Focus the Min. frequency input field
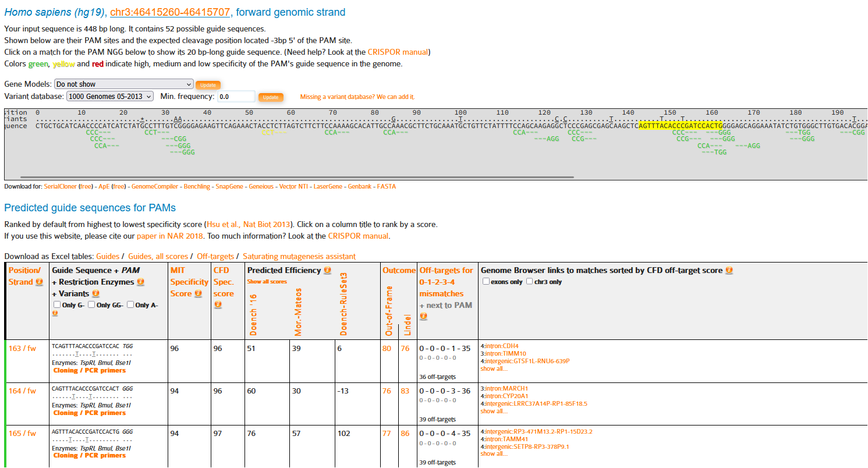The width and height of the screenshot is (868, 468). (236, 97)
